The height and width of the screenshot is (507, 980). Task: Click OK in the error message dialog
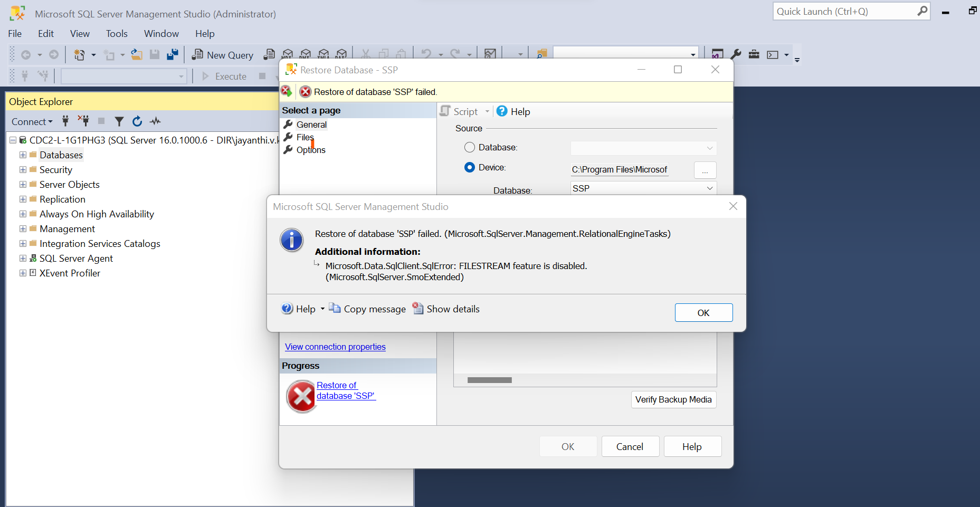703,312
